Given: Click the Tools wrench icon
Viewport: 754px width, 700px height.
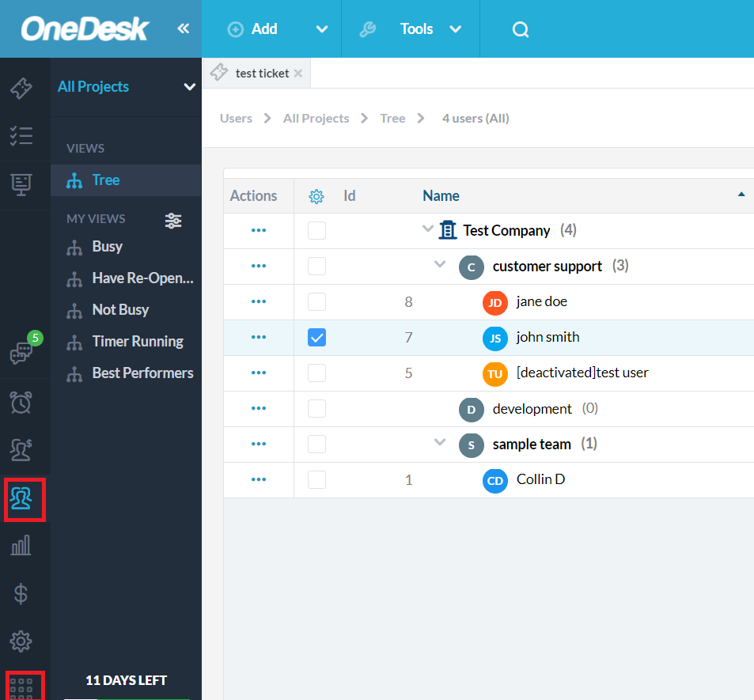Looking at the screenshot, I should (x=368, y=29).
